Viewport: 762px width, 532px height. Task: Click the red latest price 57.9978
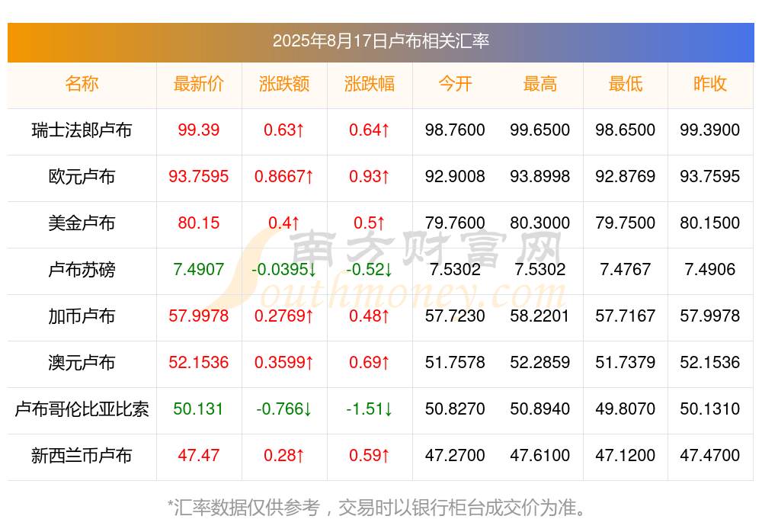click(199, 316)
